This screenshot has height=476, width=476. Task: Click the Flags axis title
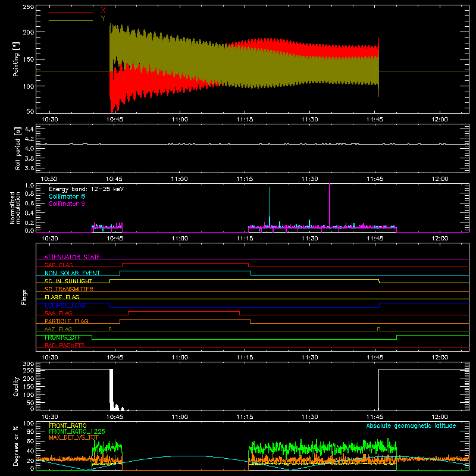[x=24, y=297]
